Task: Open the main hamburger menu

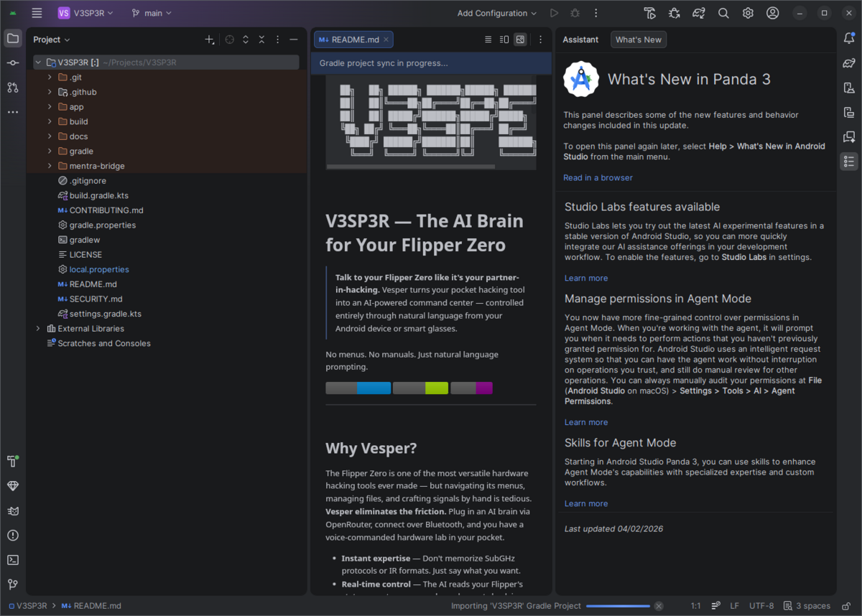Action: pos(37,13)
